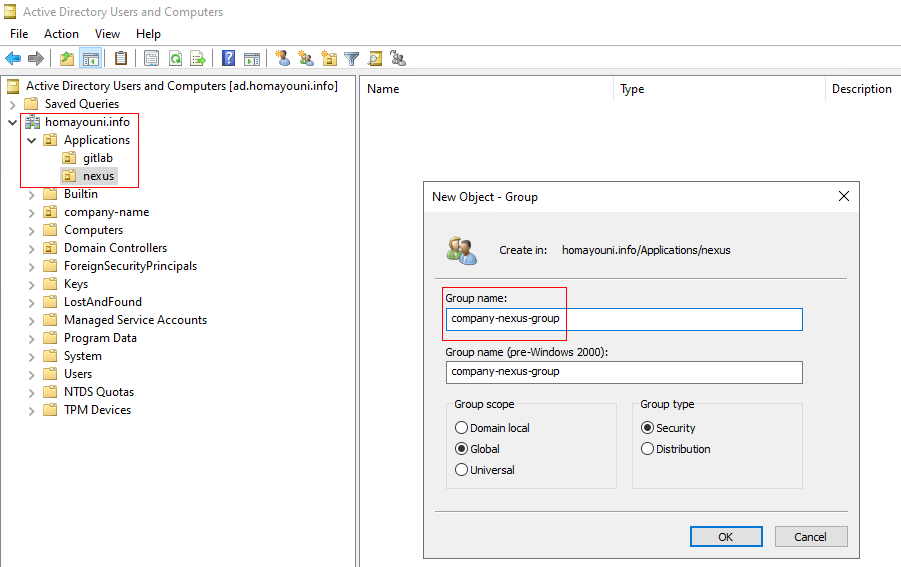Expand the Users container
This screenshot has height=567, width=901.
pyautogui.click(x=32, y=375)
